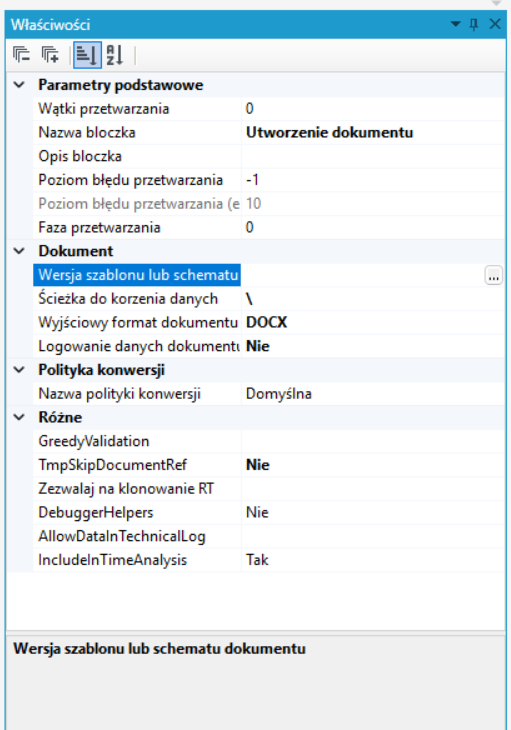Pin the Właściwości panel
Viewport: 511px width, 730px height.
coord(474,24)
